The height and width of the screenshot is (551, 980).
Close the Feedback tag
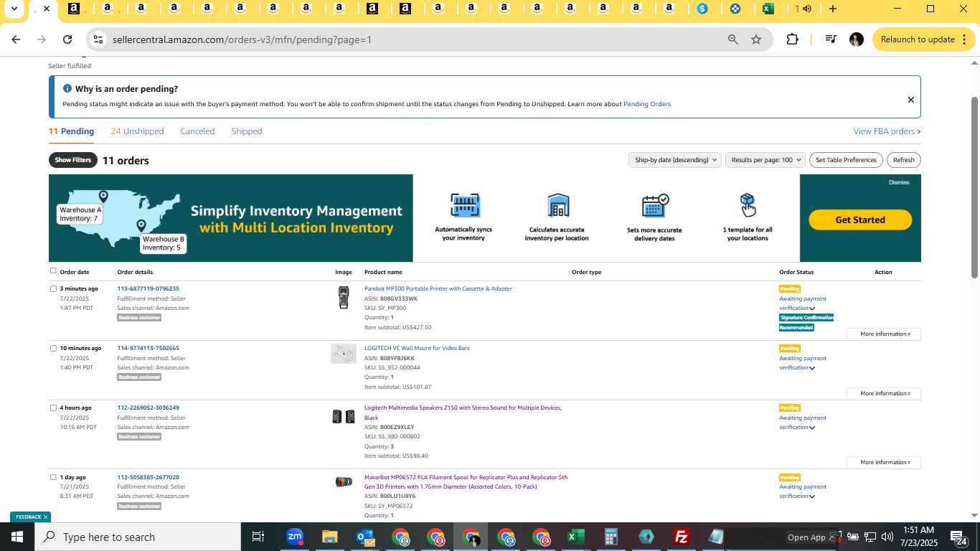45,517
